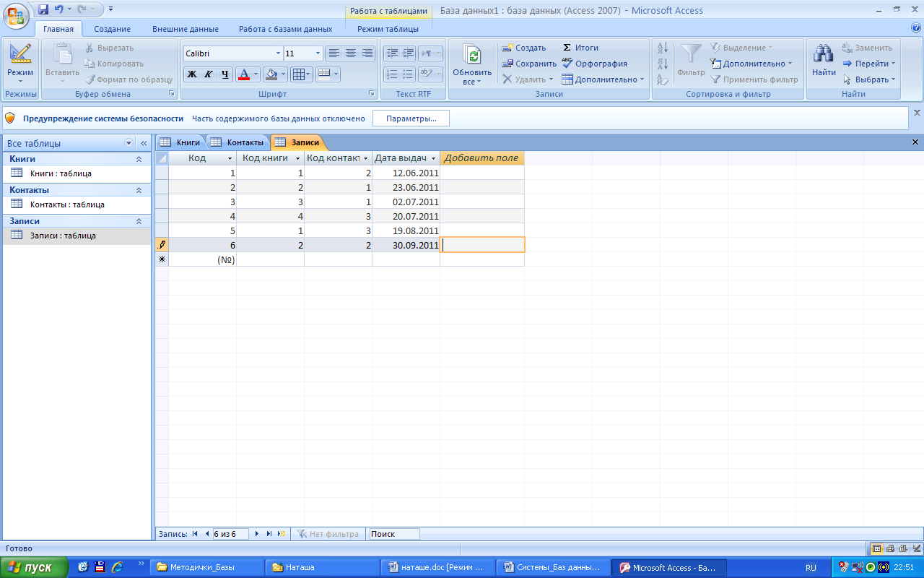Switch to Методички_Базы taskbar window

click(207, 567)
